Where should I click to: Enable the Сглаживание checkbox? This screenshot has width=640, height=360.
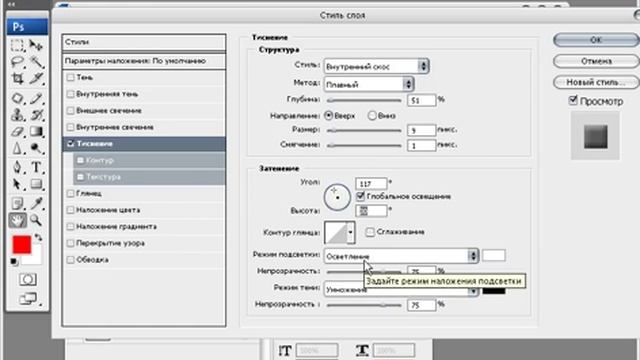point(370,232)
